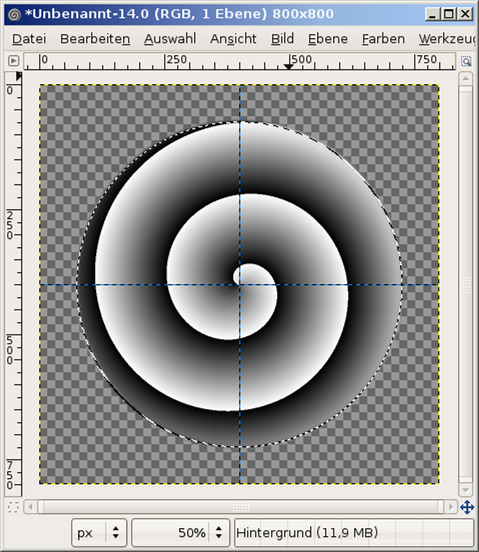The image size is (479, 552).
Task: Open the Ebene menu
Action: (328, 39)
